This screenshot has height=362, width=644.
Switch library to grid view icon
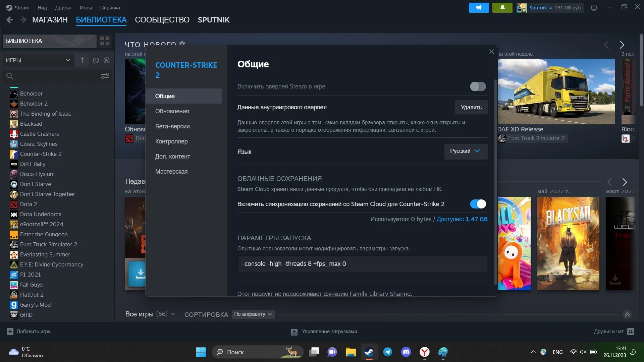point(105,41)
